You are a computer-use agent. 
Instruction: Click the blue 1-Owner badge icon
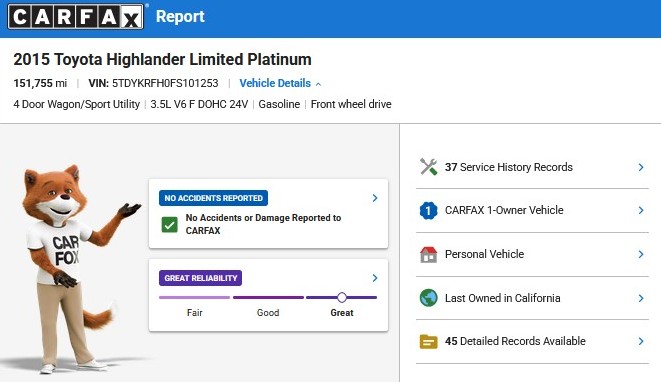click(429, 210)
